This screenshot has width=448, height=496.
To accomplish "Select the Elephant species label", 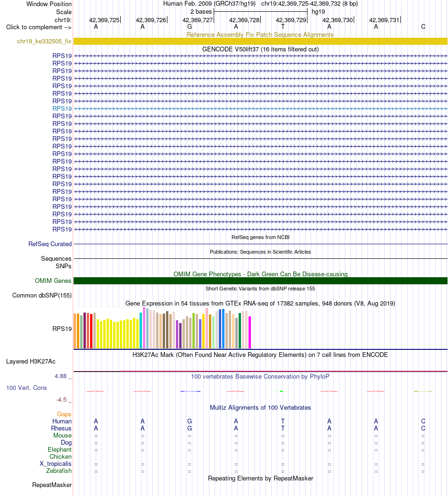I will (59, 449).
